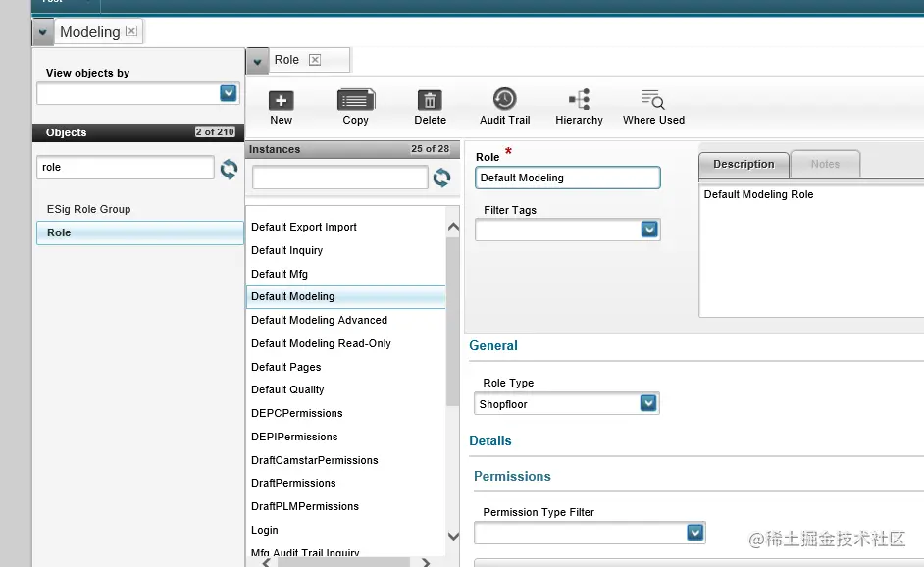Refresh the Objects list
Viewport: 924px width, 567px height.
click(x=229, y=169)
